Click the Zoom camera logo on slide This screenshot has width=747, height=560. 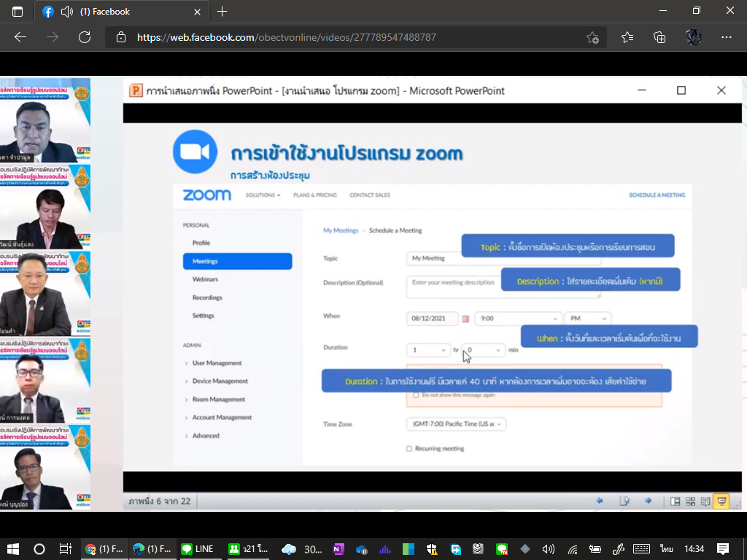point(195,152)
